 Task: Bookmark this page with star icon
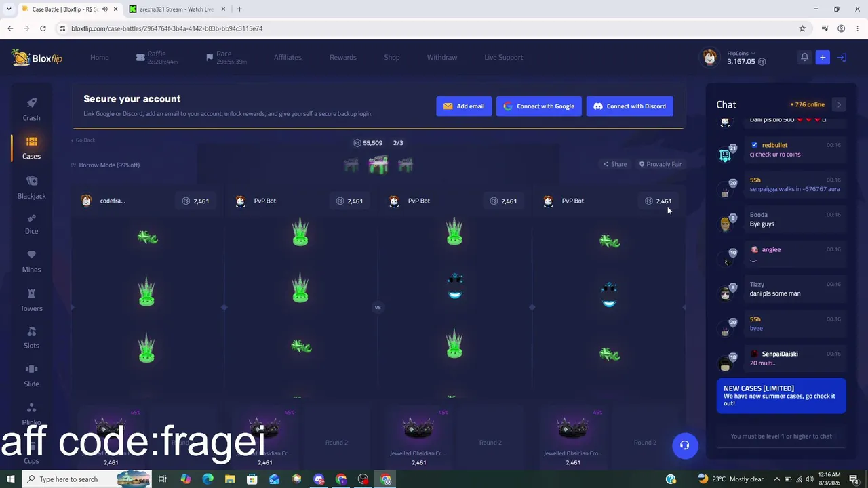pos(802,28)
